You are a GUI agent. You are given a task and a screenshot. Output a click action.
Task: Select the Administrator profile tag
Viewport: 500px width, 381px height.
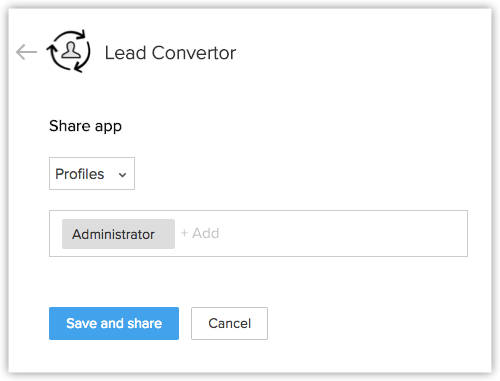[118, 234]
